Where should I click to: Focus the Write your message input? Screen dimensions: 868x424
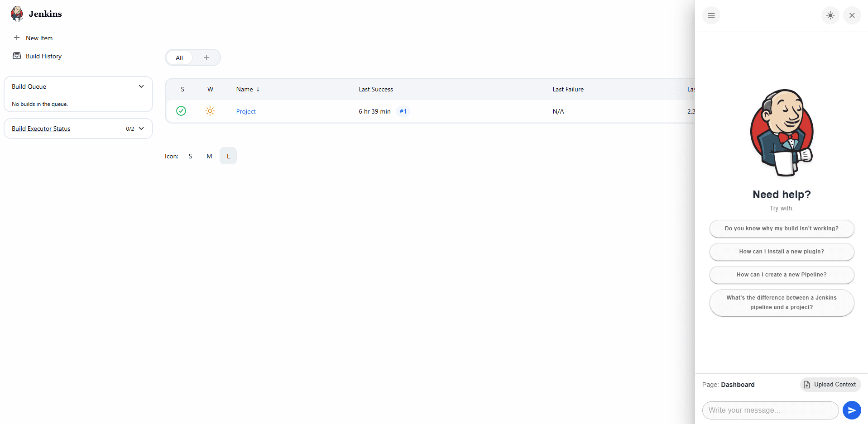(771, 410)
